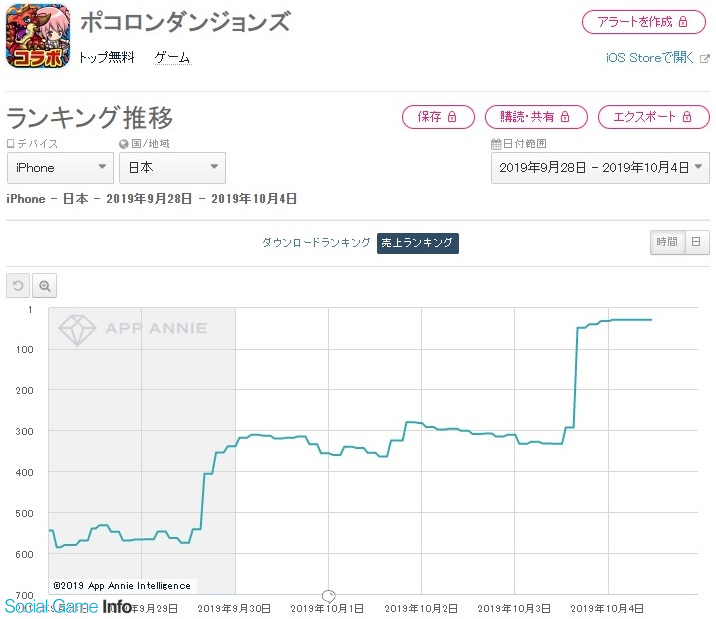This screenshot has width=716, height=619.
Task: Select the 売上ランキング tab
Action: pos(417,243)
